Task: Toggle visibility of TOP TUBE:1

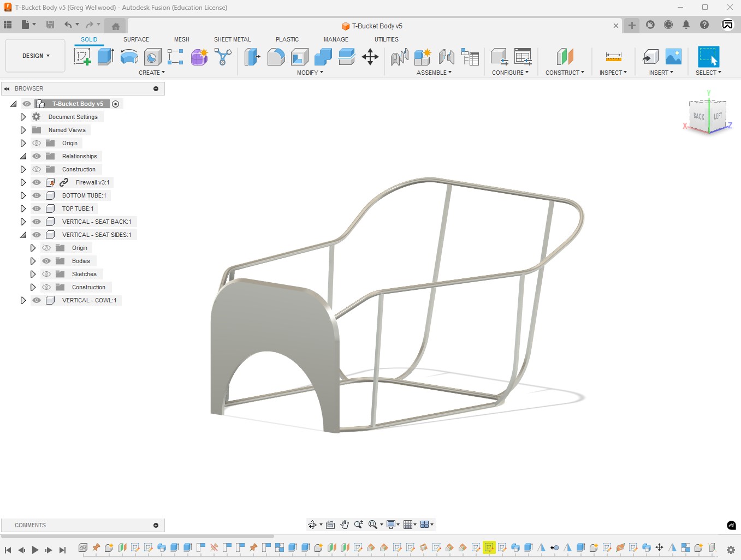Action: 37,208
